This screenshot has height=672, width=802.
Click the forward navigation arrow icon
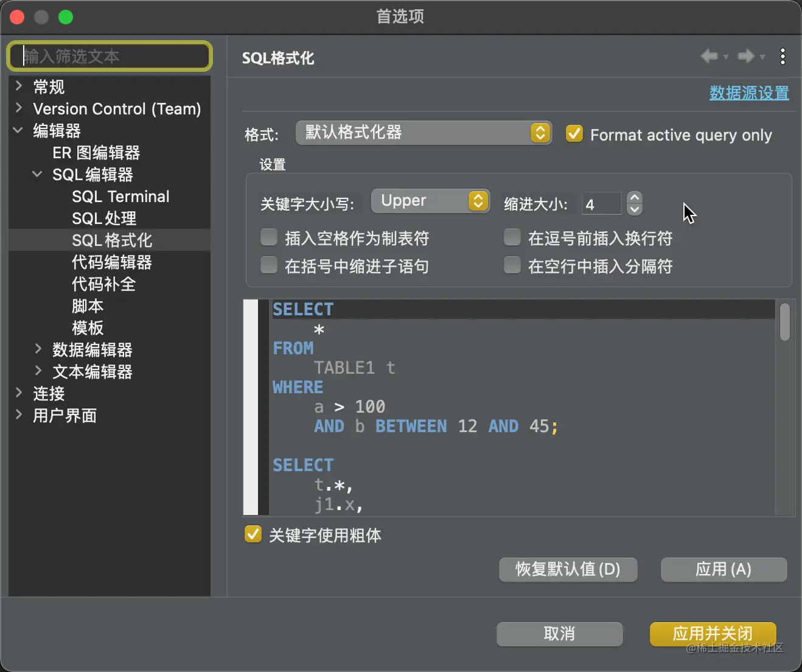coord(745,57)
